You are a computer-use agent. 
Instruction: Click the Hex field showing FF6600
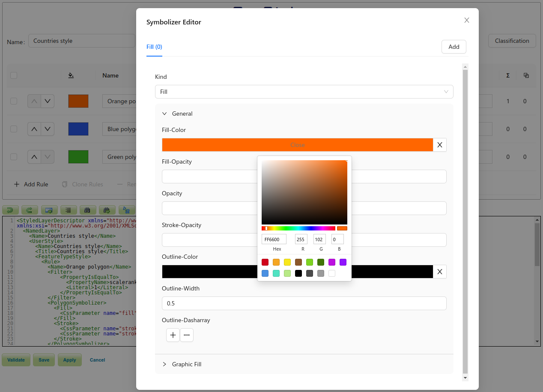click(274, 239)
